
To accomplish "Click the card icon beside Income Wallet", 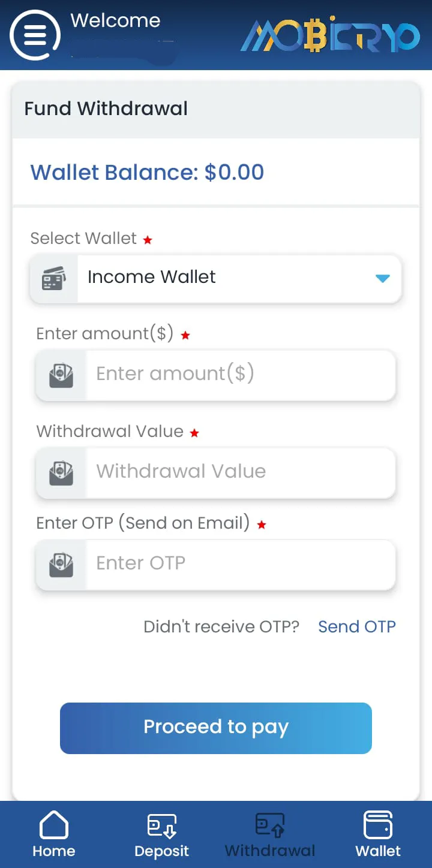I will tap(53, 278).
